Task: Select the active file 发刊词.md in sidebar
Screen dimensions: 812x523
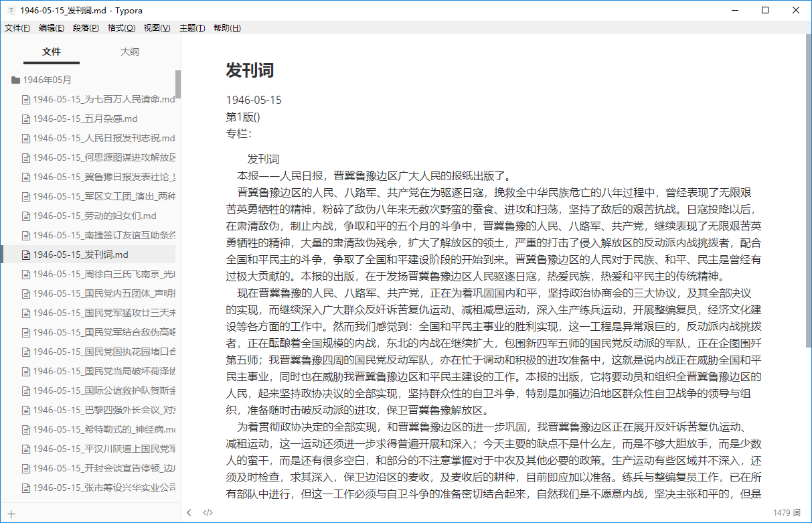Action: (88, 254)
